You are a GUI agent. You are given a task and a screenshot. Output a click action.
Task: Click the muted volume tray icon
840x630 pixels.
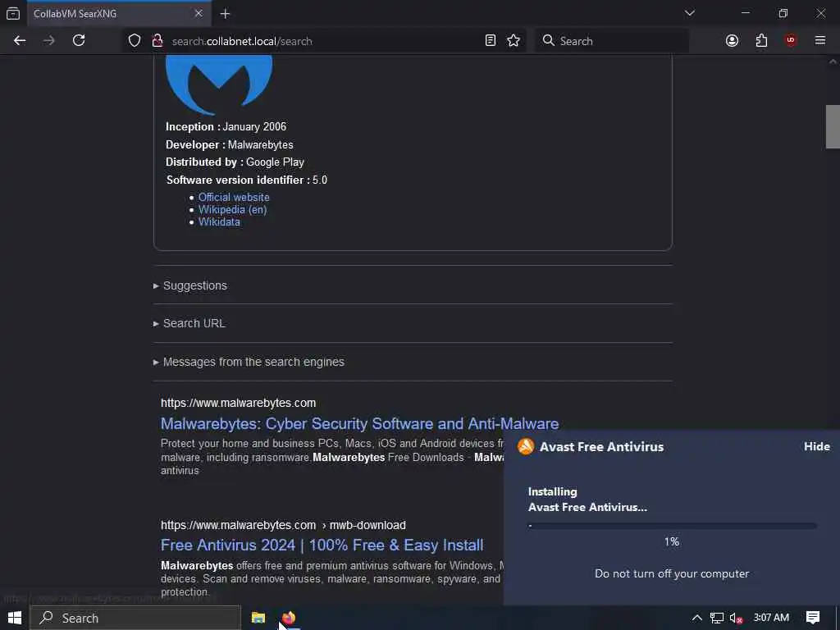[736, 618]
